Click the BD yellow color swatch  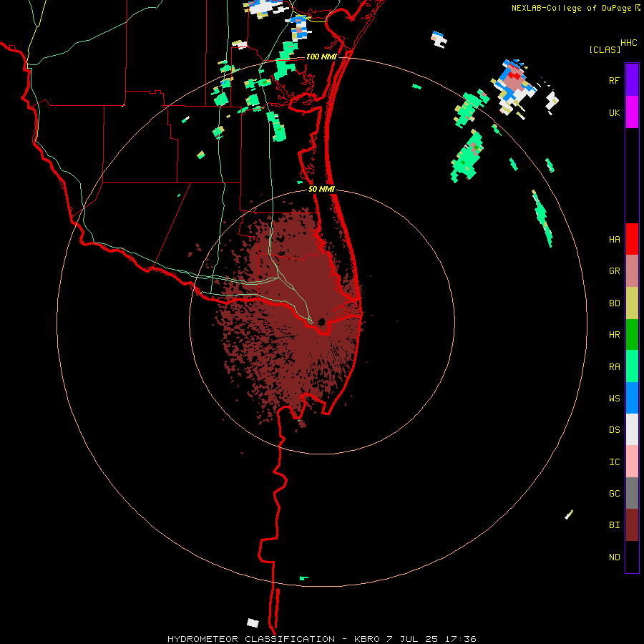[632, 303]
